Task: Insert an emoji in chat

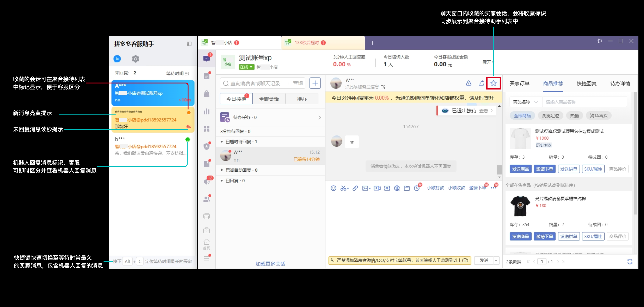Action: (x=333, y=188)
